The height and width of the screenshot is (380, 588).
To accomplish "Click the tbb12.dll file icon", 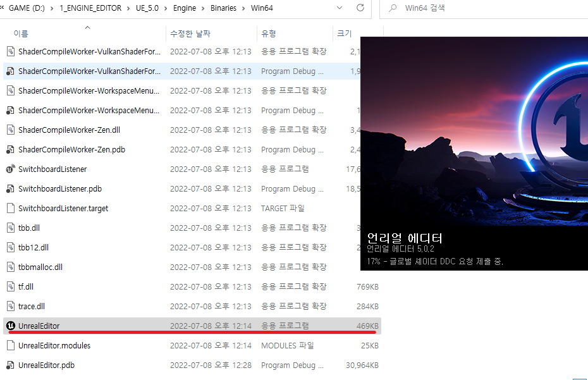I will pos(11,248).
